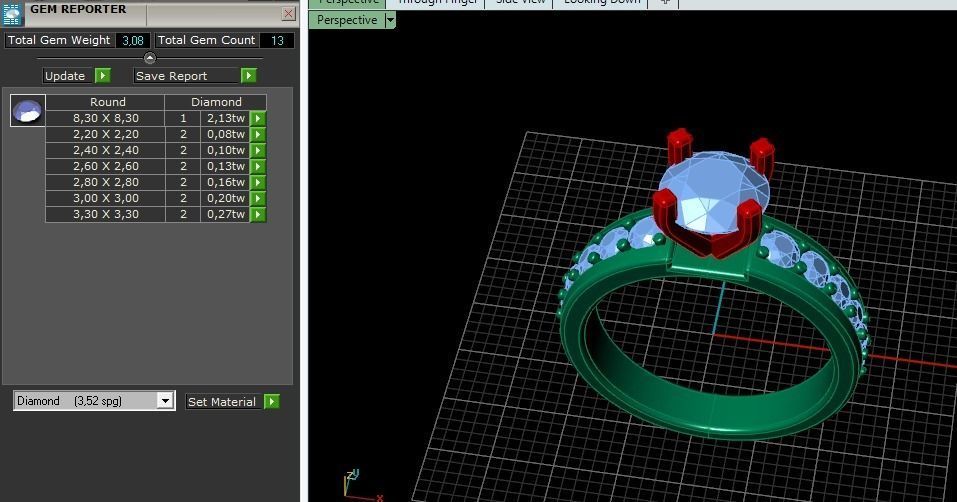Click the green arrow next to Save Report

tap(248, 76)
